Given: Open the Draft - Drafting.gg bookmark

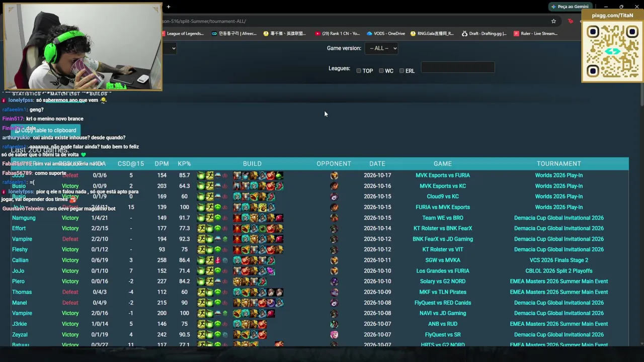Looking at the screenshot, I should click(483, 34).
